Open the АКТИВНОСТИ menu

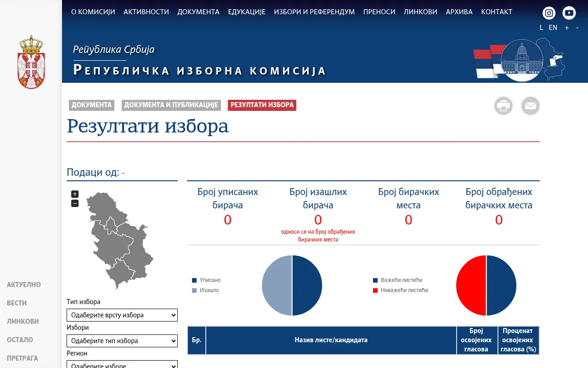[x=146, y=12]
